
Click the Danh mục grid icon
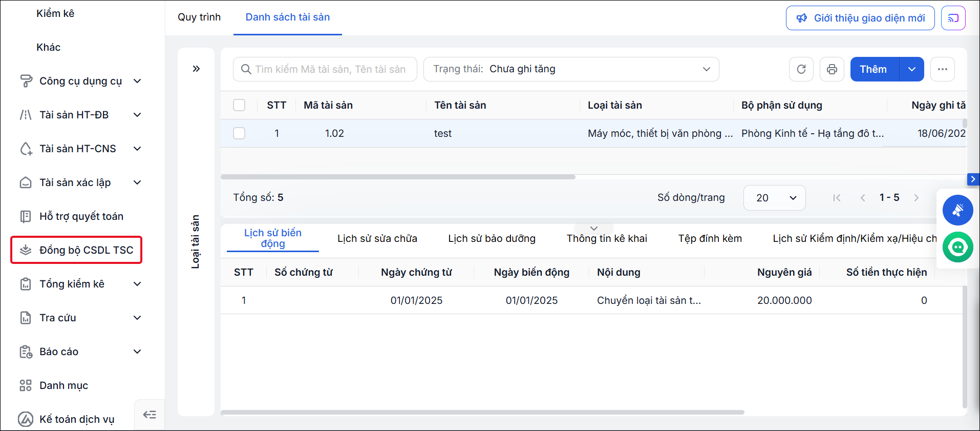pyautogui.click(x=26, y=385)
